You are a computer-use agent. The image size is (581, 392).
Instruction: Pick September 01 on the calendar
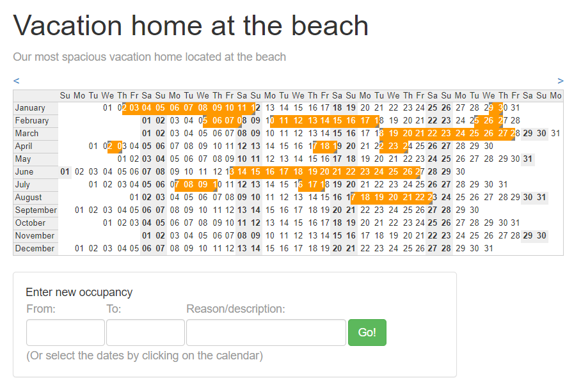point(79,210)
